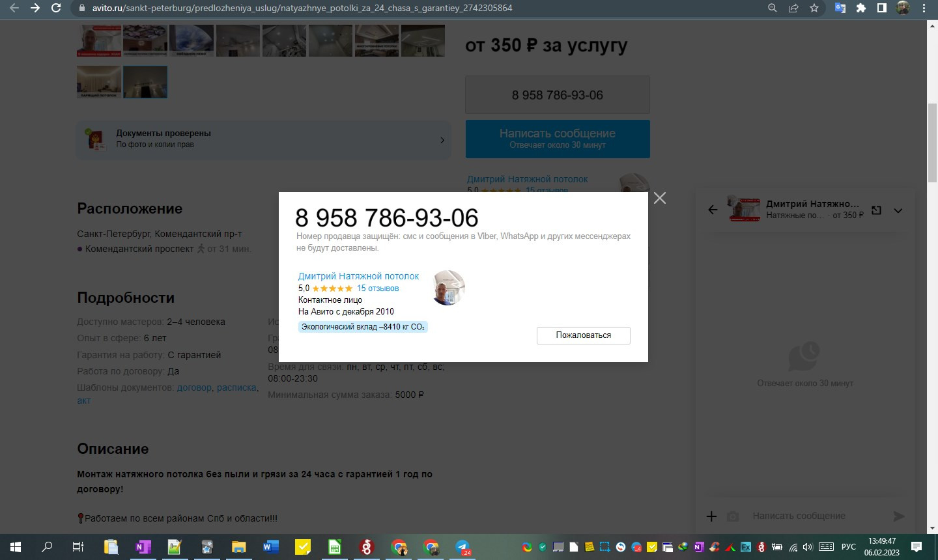The height and width of the screenshot is (560, 938).
Task: Bookmark the page with the star icon
Action: [x=814, y=8]
